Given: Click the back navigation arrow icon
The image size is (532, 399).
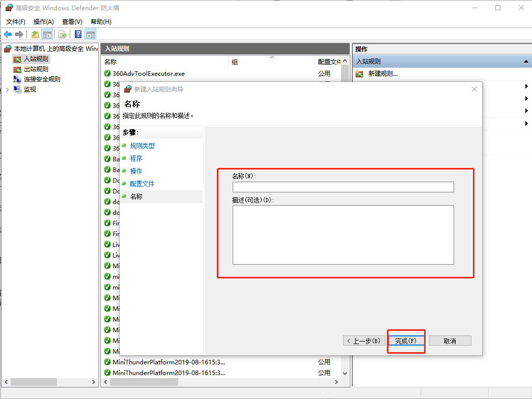Looking at the screenshot, I should point(8,34).
